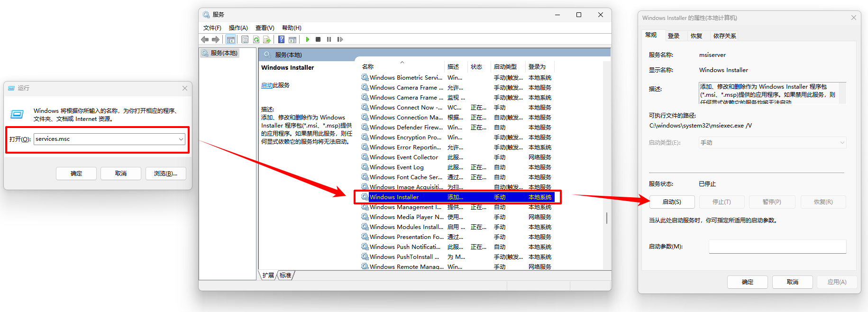
Task: Click the description box scrollbar in properties
Action: 842,93
